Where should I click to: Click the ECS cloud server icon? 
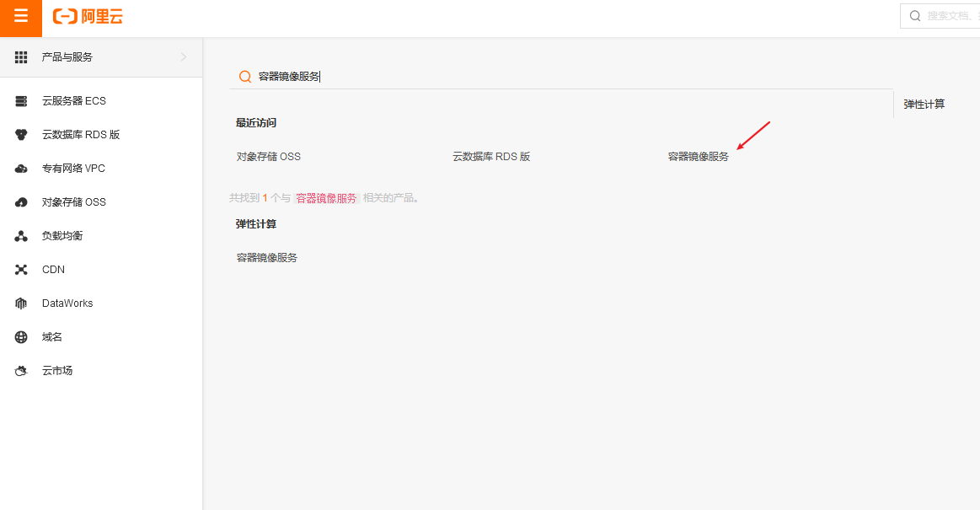(x=22, y=101)
